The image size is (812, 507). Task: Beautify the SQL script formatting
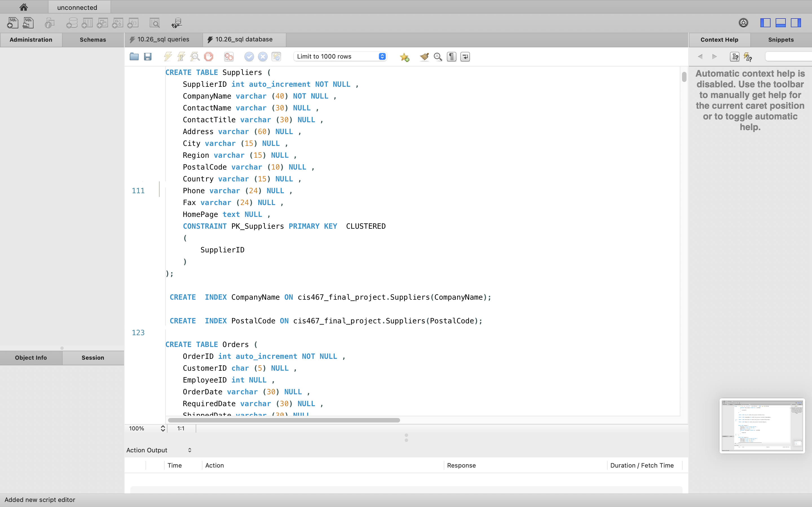pyautogui.click(x=424, y=56)
